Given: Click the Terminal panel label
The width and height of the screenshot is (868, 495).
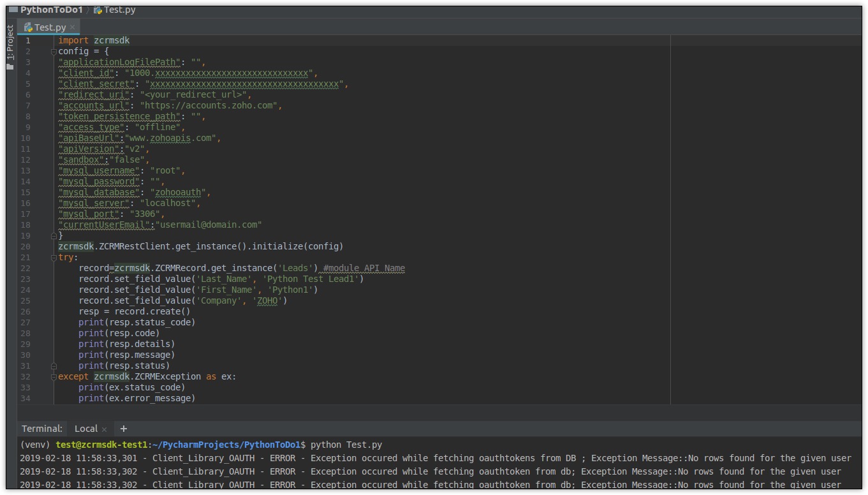Looking at the screenshot, I should point(42,429).
